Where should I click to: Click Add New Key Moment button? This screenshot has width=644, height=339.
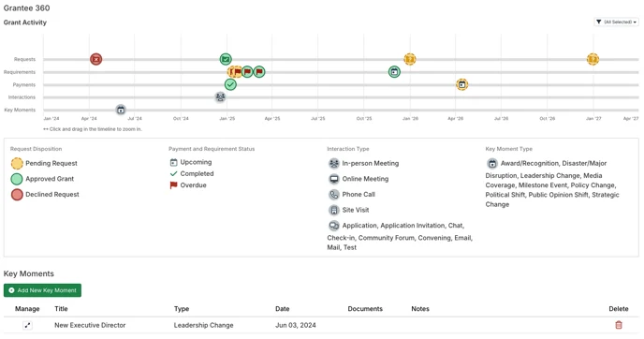coord(42,290)
